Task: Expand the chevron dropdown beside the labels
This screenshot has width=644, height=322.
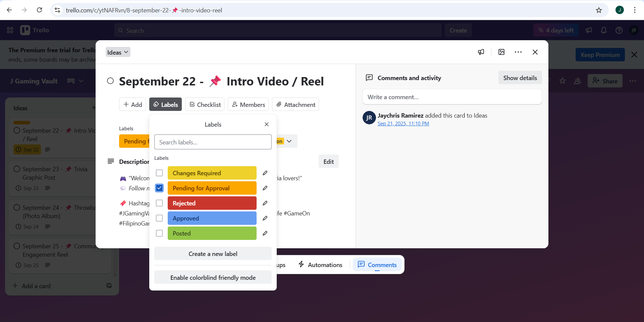Action: click(289, 141)
